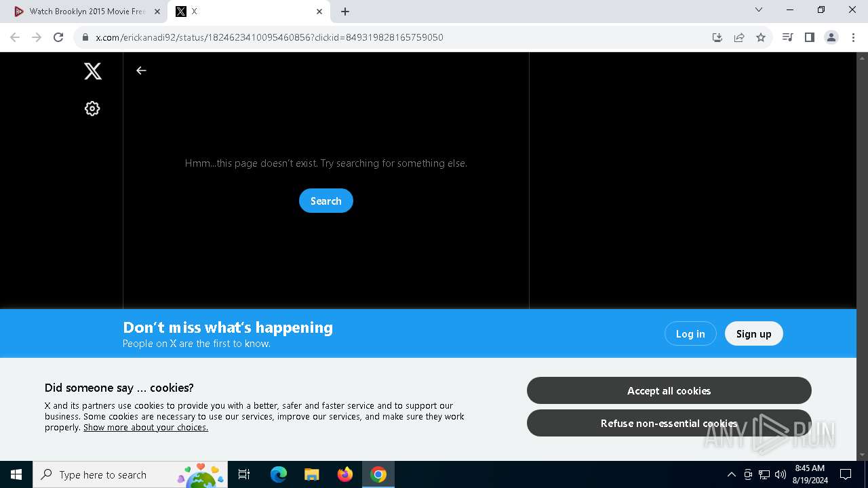Screen dimensions: 868x488
Task: Click the browser forward navigation arrow
Action: point(37,37)
